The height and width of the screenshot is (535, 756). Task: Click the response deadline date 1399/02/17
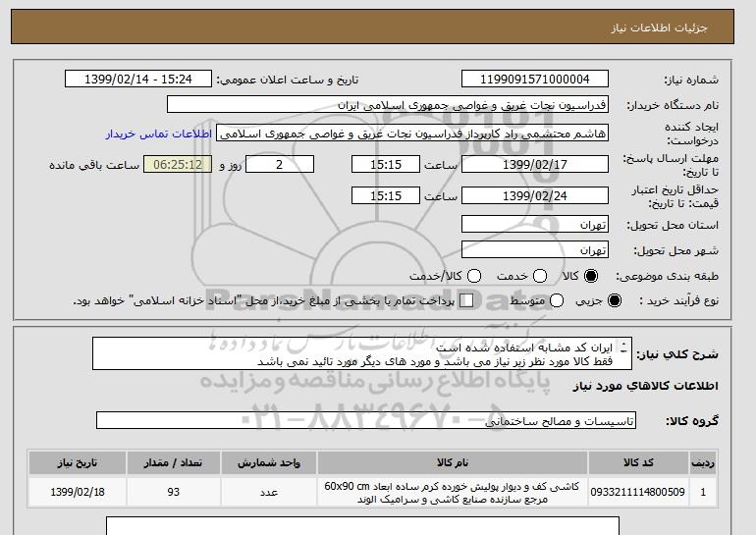point(535,164)
